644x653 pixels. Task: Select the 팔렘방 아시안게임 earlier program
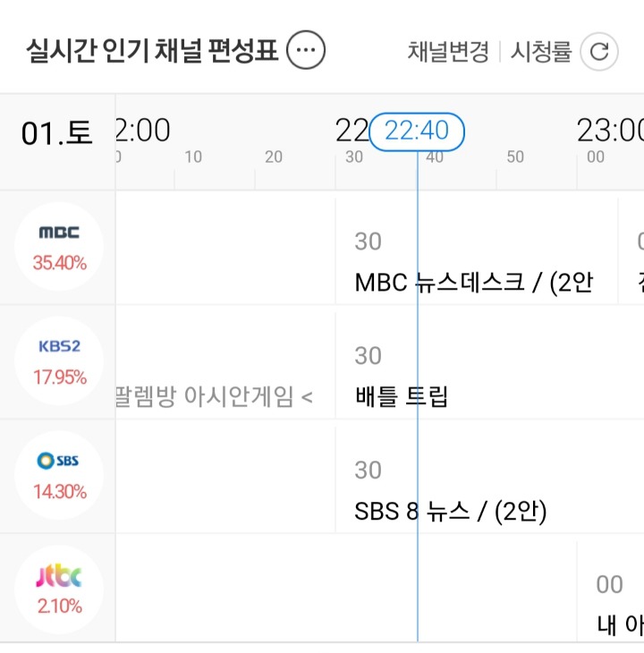coord(215,396)
